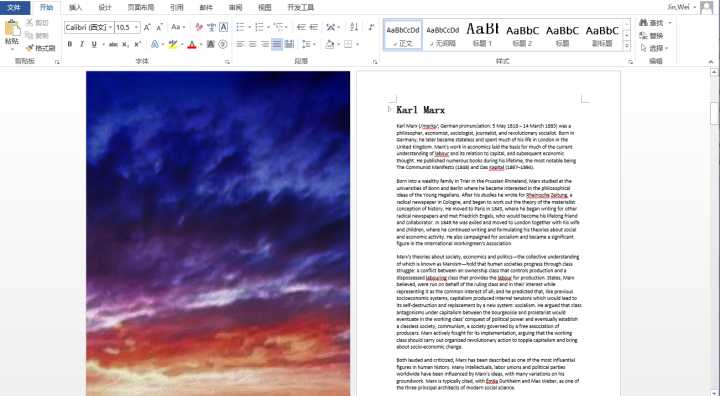720x396 pixels.
Task: Toggle strikethrough text formatting
Action: click(113, 44)
